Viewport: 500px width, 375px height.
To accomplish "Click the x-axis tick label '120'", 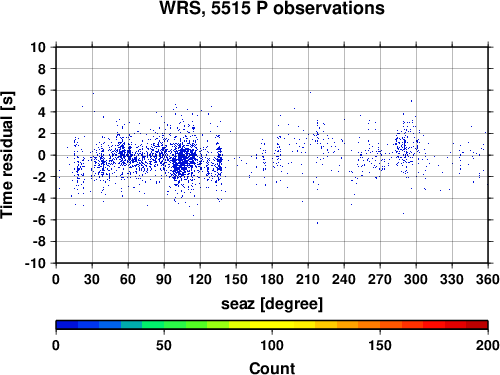I will 200,279.
